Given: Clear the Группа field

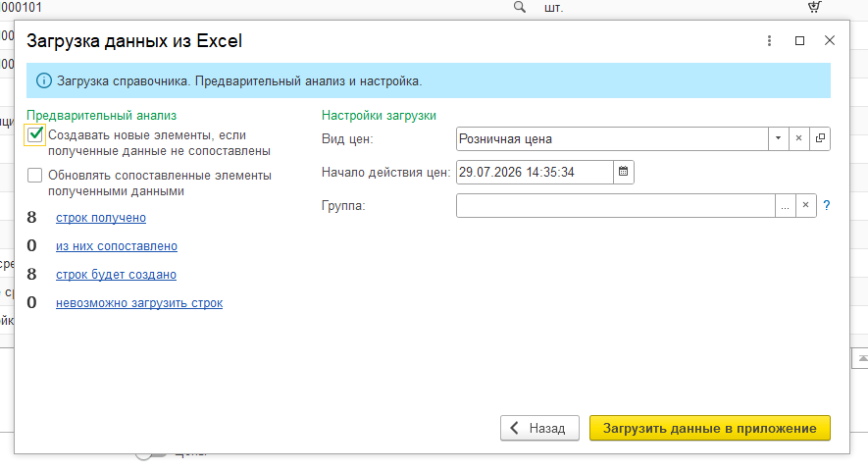Looking at the screenshot, I should 806,206.
